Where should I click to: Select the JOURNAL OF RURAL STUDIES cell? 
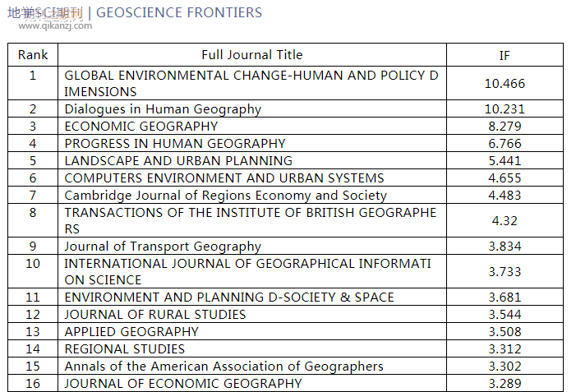pos(155,314)
